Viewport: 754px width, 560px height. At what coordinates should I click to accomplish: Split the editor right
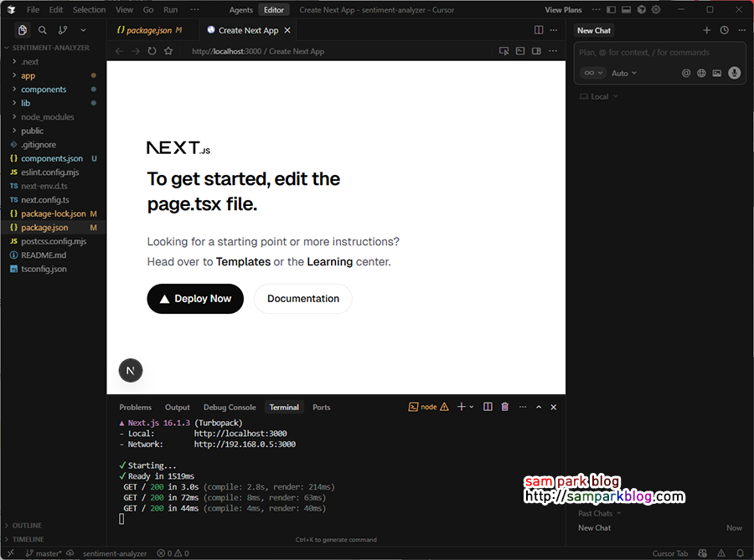click(539, 30)
